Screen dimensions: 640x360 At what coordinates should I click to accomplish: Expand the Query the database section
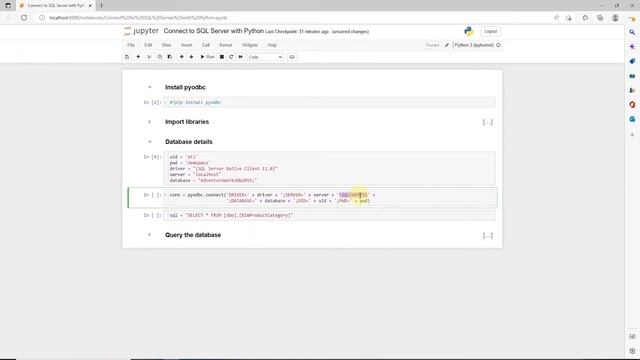[x=149, y=235]
